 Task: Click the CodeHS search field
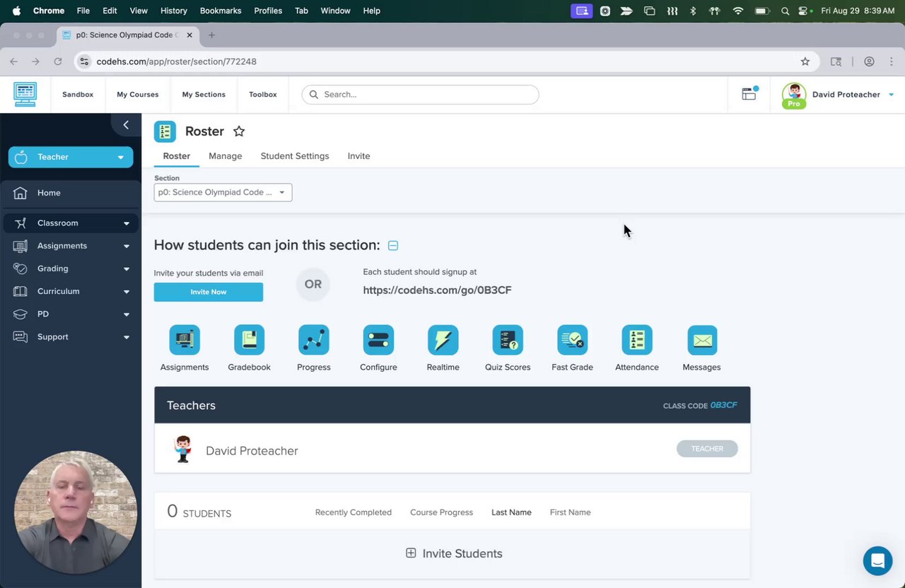tap(420, 95)
